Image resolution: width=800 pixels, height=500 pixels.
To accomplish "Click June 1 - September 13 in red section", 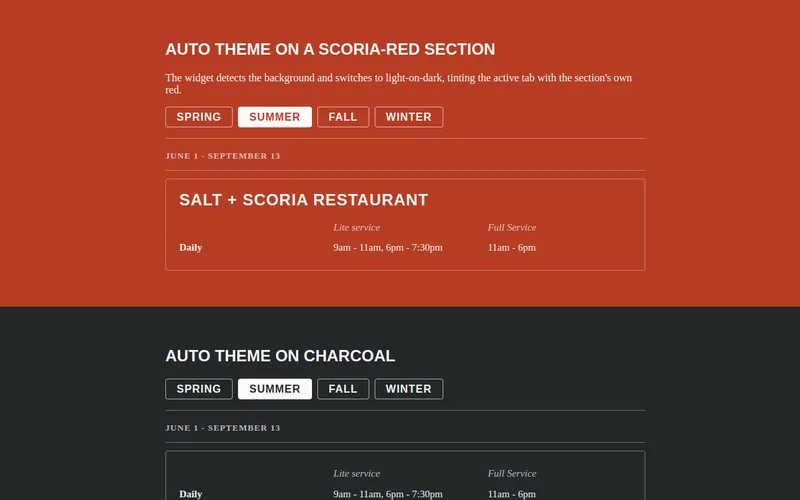I will click(x=222, y=156).
